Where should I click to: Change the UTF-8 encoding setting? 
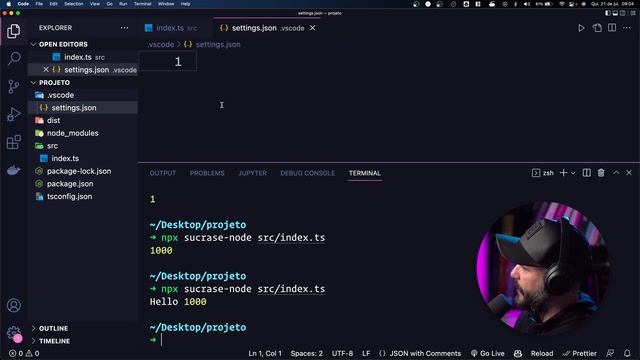(342, 353)
